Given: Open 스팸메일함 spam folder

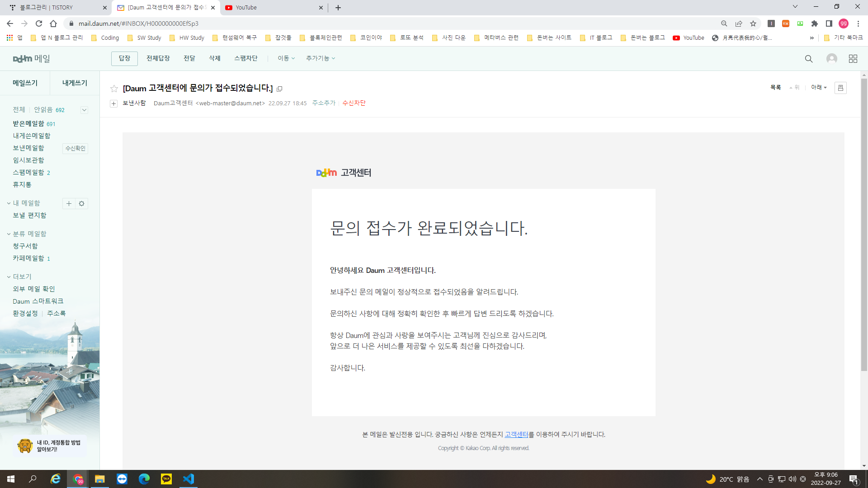Looking at the screenshot, I should [28, 173].
